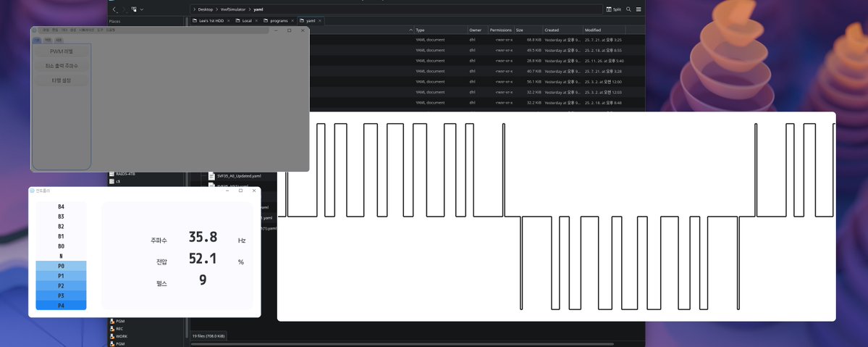
Task: Click the 최소 출력 주파수 button
Action: 61,66
